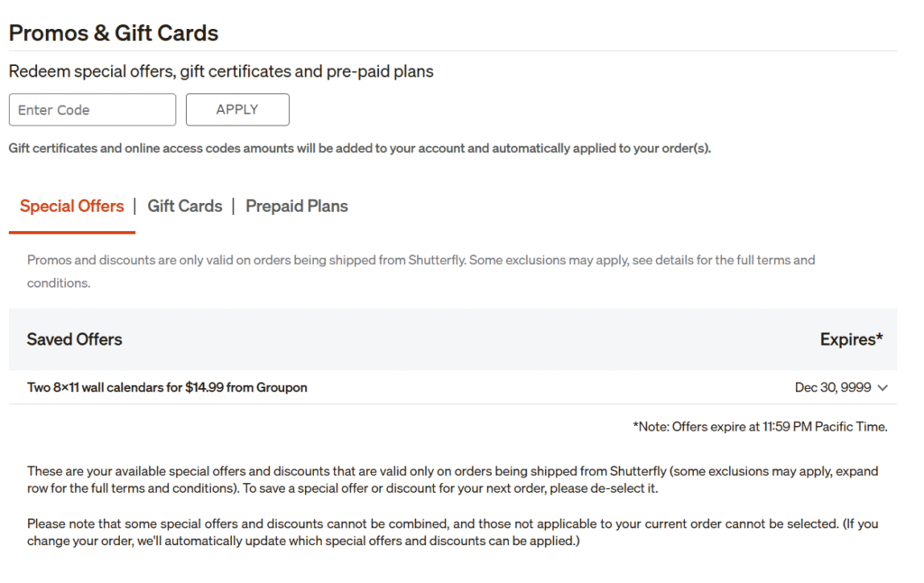Click the Shutterfly shipped-orders exclusions disclaimer

click(420, 271)
